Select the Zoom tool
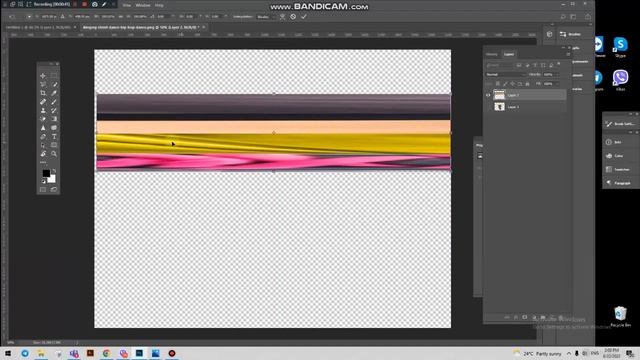640x360 pixels. [54, 154]
